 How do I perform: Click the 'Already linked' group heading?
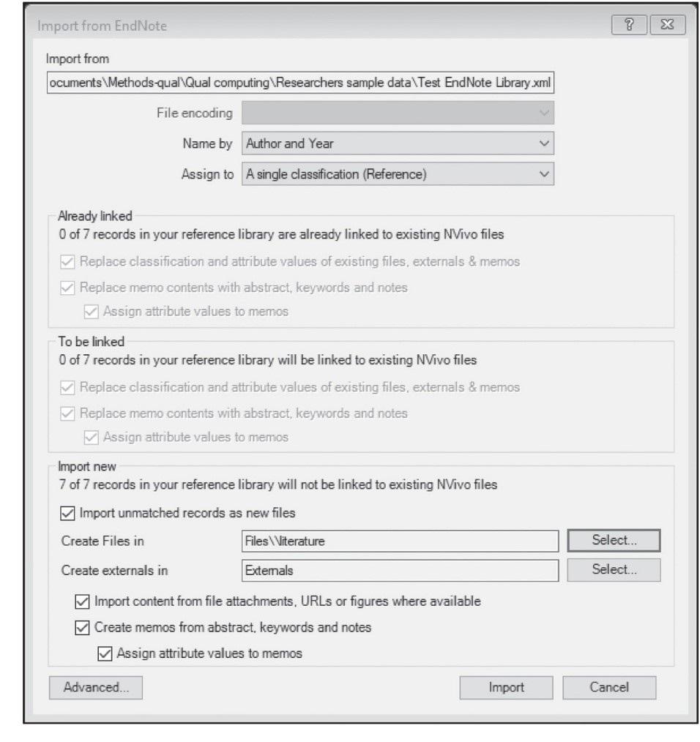pos(94,217)
